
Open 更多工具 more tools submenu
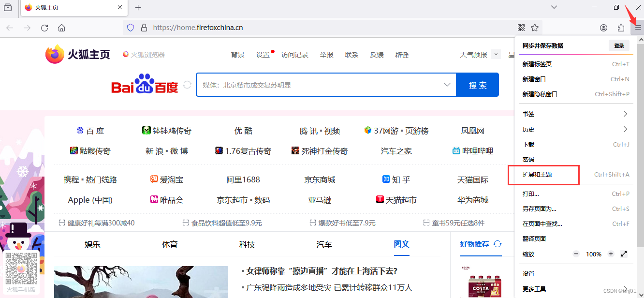click(x=575, y=289)
